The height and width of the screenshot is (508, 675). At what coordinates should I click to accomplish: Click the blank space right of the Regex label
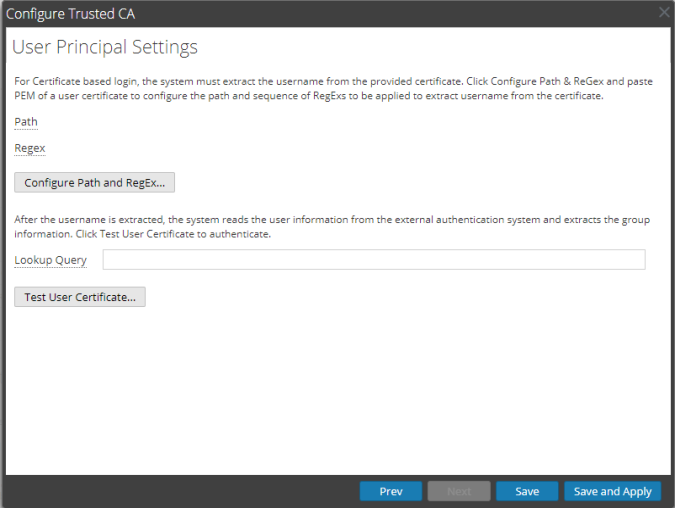[300, 148]
